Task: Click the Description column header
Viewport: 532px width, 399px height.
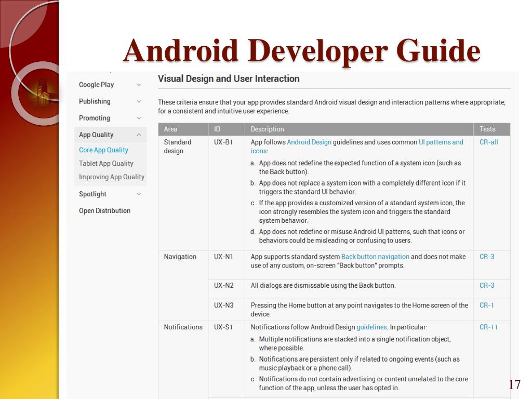Action: coord(359,129)
